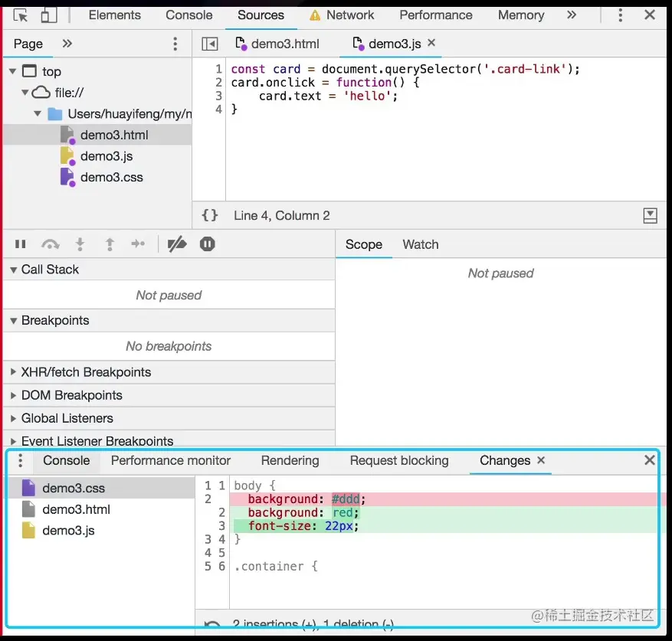Image resolution: width=672 pixels, height=641 pixels.
Task: Collapse the top frame tree node
Action: [x=13, y=71]
